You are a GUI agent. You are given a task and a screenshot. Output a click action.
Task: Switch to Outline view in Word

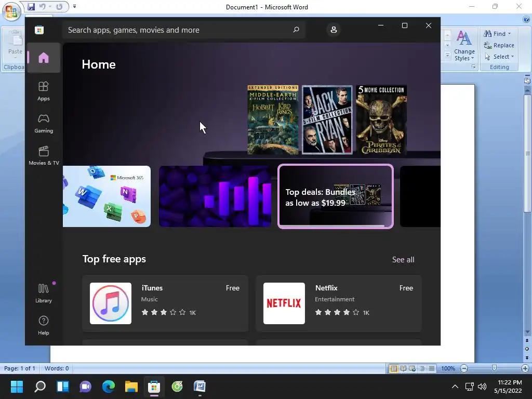pyautogui.click(x=422, y=368)
